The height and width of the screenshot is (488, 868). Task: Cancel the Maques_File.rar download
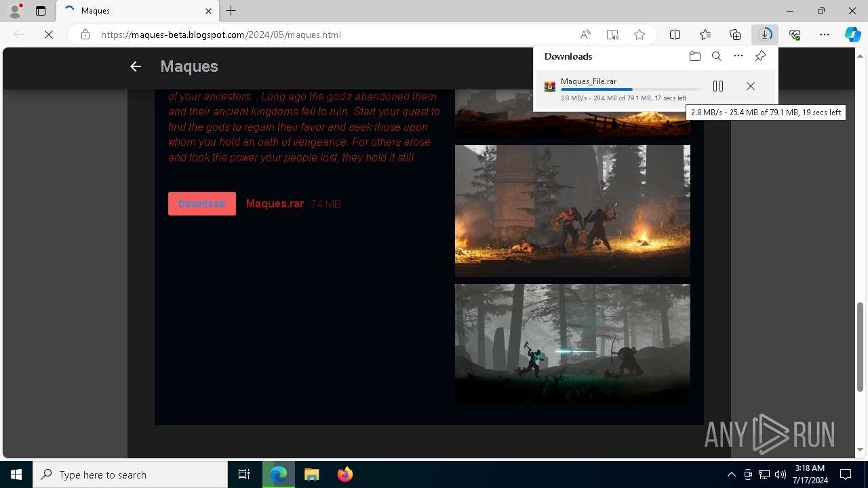tap(751, 86)
